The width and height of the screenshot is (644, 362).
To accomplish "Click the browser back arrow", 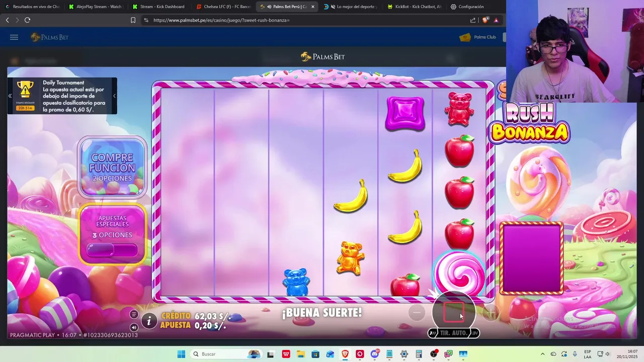I will pos(7,20).
